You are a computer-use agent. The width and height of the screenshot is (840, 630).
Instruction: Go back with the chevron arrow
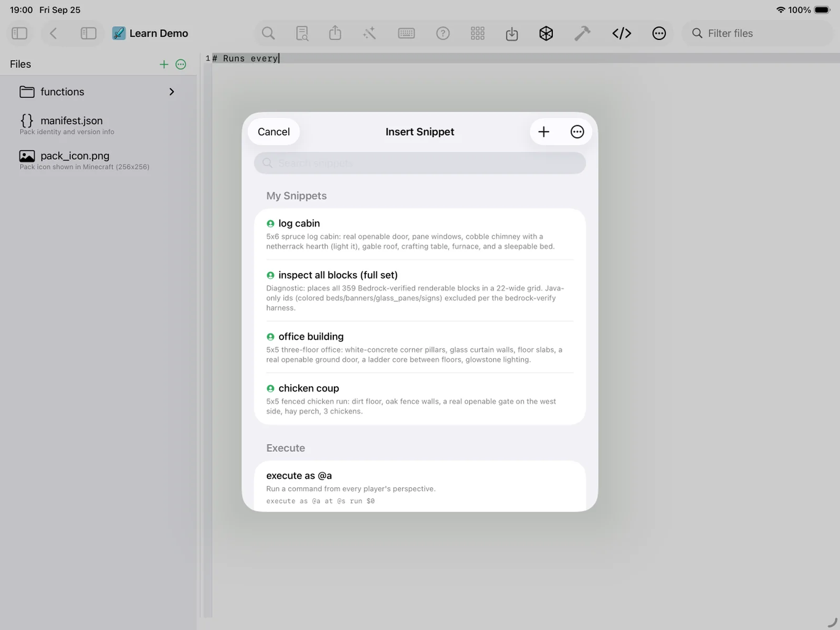coord(53,34)
